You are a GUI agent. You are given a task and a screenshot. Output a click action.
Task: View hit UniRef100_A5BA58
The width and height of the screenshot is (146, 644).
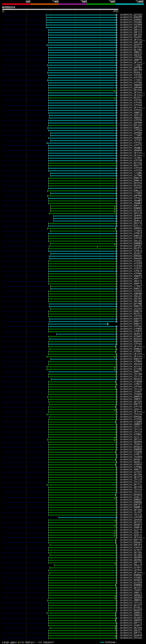(x=131, y=85)
